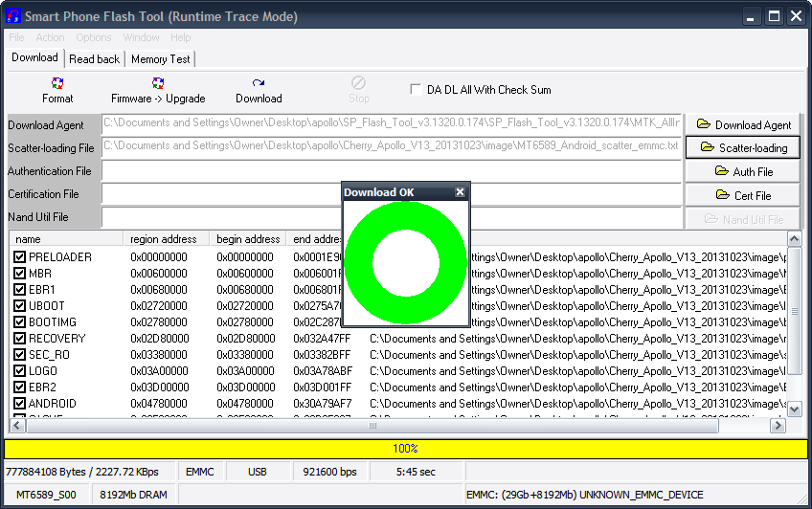The width and height of the screenshot is (812, 509).
Task: Click the yellow 100% progress bar
Action: click(x=405, y=449)
